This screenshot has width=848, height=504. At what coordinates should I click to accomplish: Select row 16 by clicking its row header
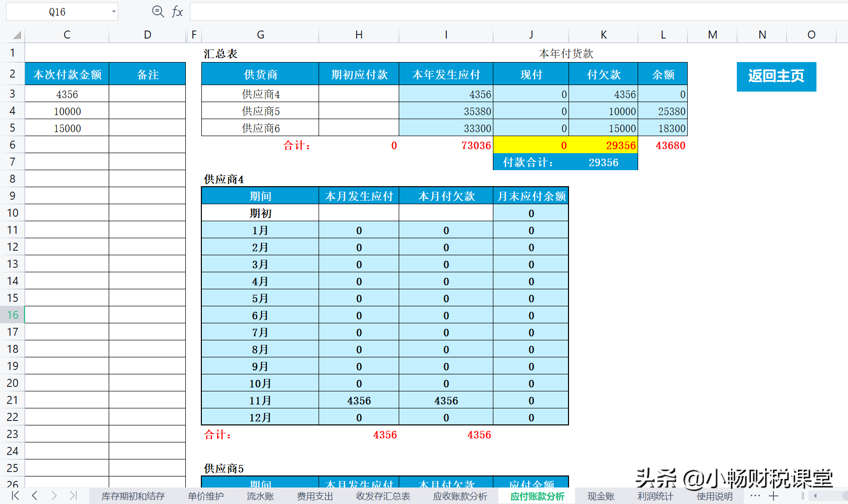click(12, 314)
